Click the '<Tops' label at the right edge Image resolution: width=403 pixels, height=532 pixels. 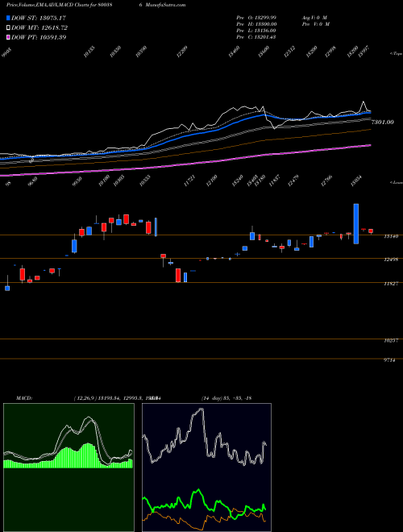click(396, 54)
